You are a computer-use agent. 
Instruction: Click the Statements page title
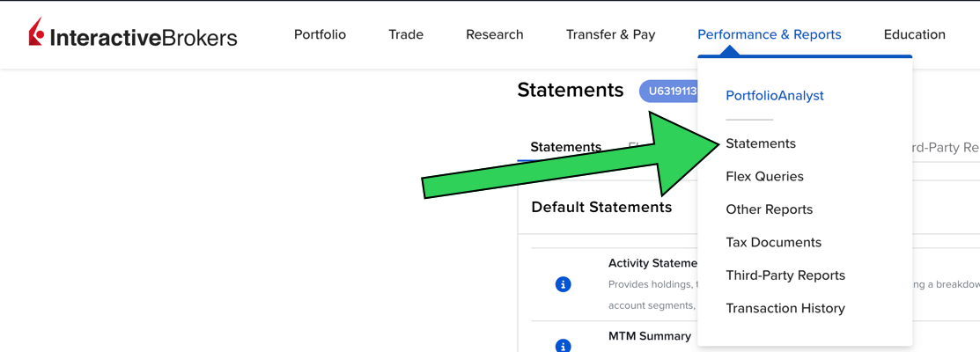(x=570, y=91)
